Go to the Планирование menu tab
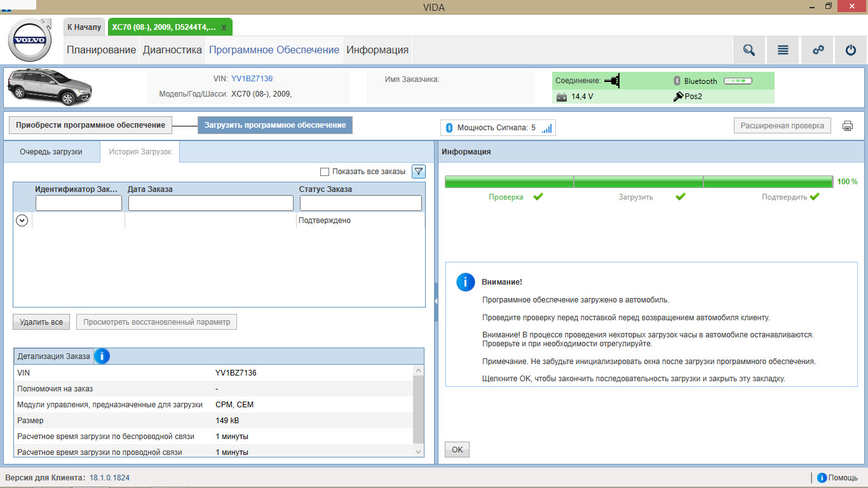This screenshot has height=488, width=868. tap(102, 50)
